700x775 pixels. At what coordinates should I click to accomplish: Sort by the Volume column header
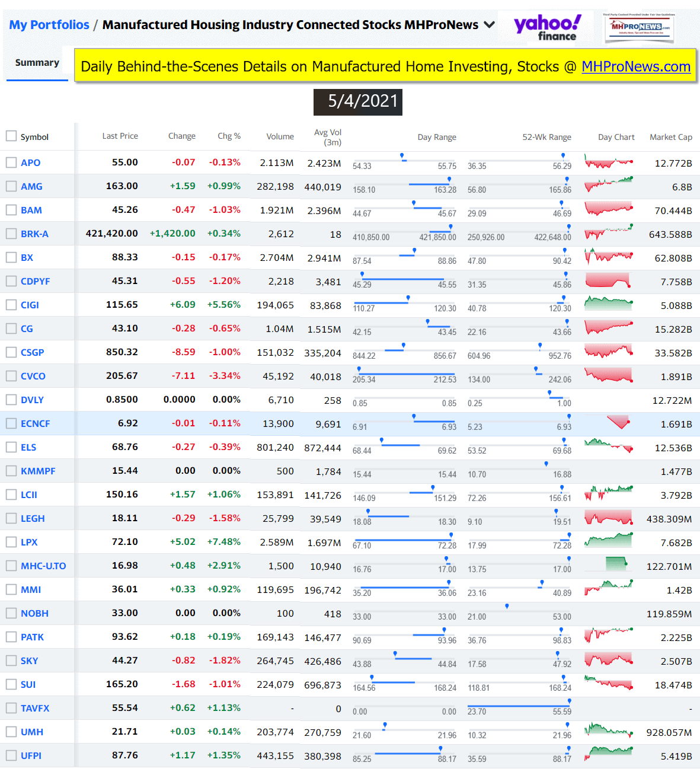click(x=280, y=137)
